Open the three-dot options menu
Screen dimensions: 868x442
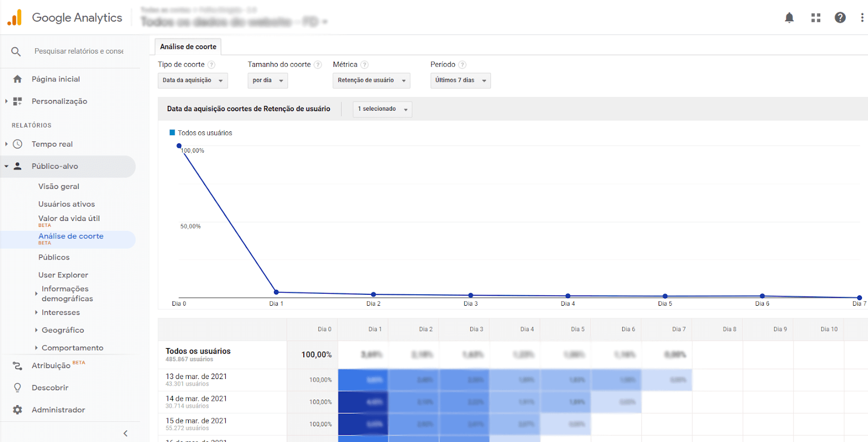click(x=861, y=18)
